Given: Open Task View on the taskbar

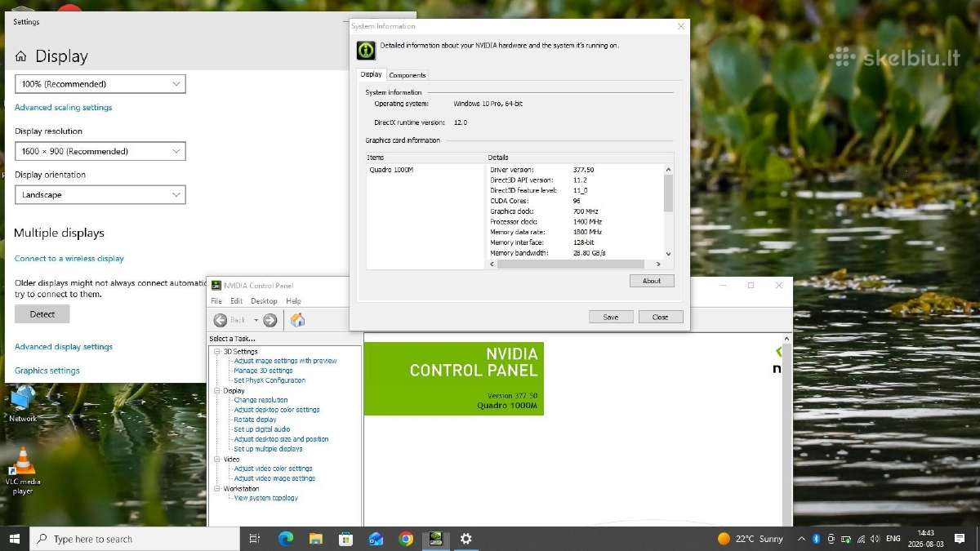Looking at the screenshot, I should (x=254, y=539).
